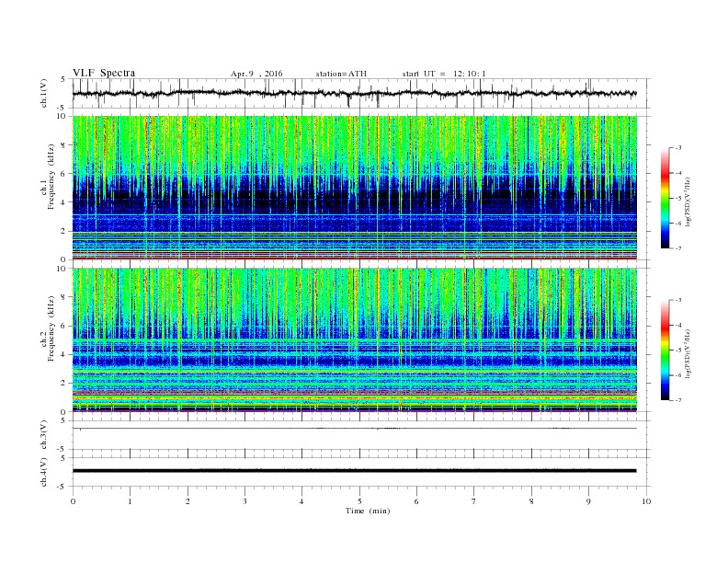This screenshot has height=563, width=728.
Task: Click the "2" kHz tick of ch.1 spectrogram
Action: 63,231
